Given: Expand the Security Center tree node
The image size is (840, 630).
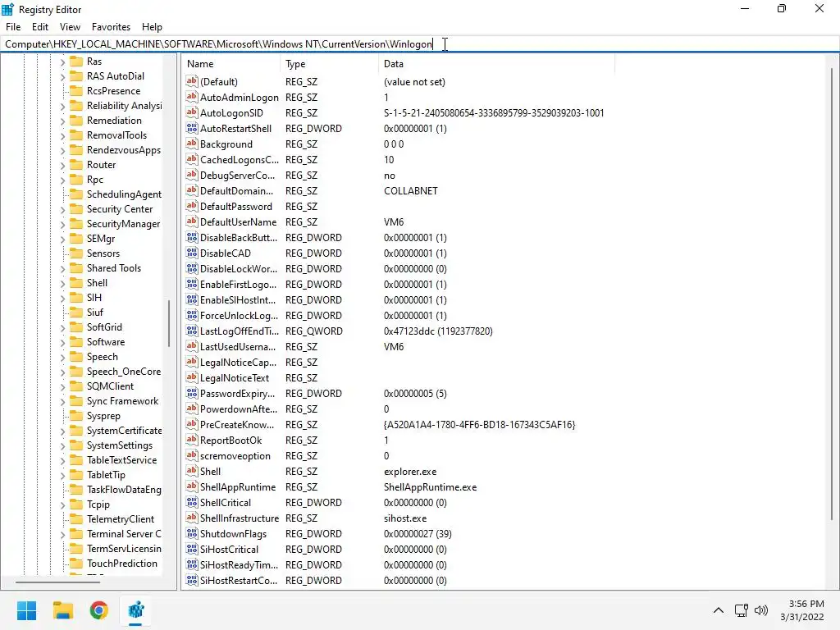Looking at the screenshot, I should (x=62, y=209).
